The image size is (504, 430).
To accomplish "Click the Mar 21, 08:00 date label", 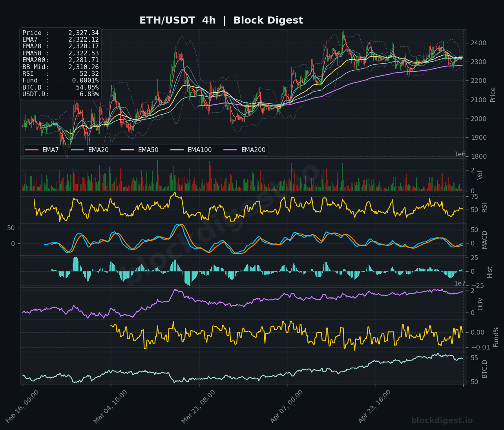I will (198, 406).
